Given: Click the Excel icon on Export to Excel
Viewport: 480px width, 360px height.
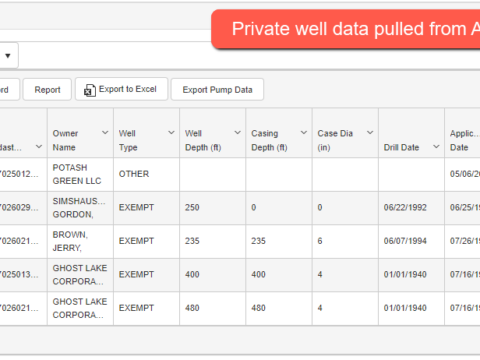Looking at the screenshot, I should tap(89, 90).
